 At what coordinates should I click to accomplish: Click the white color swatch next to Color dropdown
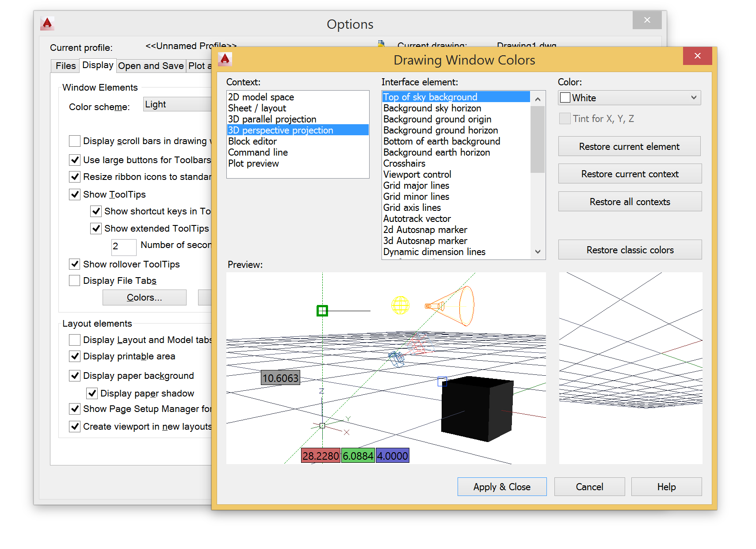pyautogui.click(x=565, y=97)
